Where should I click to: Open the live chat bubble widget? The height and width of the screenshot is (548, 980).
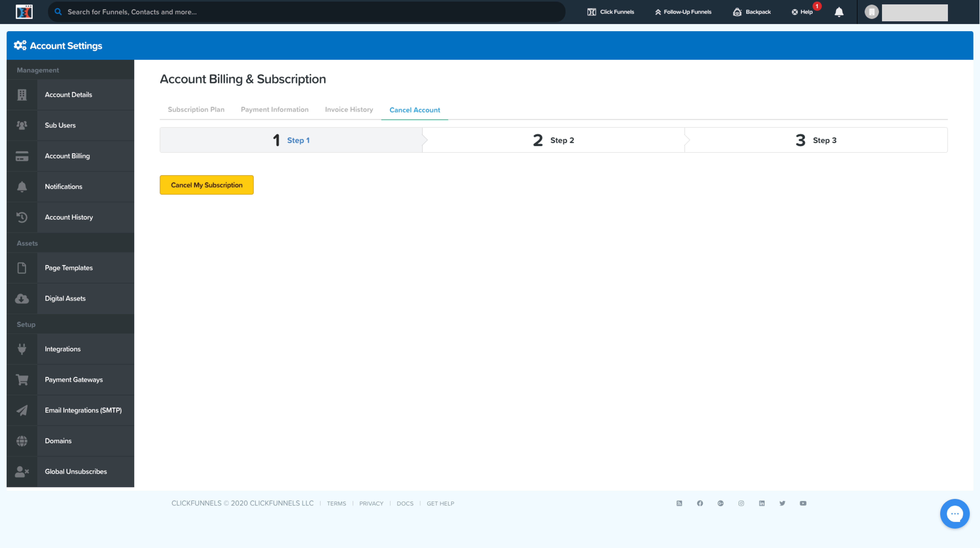tap(954, 514)
